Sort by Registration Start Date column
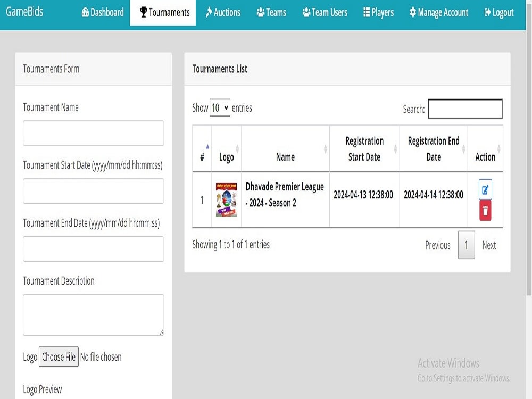The image size is (532, 399). tap(364, 148)
